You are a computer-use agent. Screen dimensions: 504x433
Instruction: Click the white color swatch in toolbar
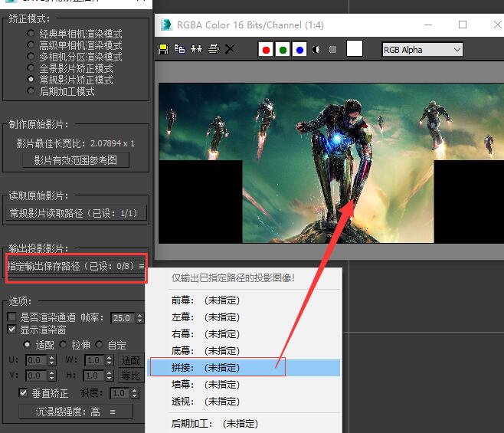point(355,49)
